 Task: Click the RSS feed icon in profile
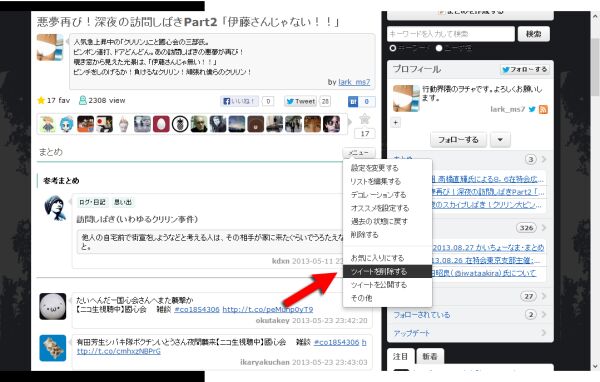(543, 109)
